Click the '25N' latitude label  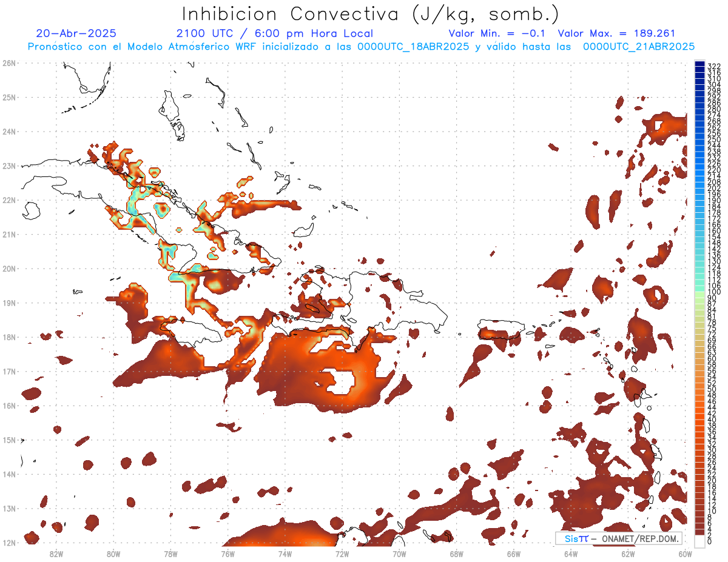8,97
